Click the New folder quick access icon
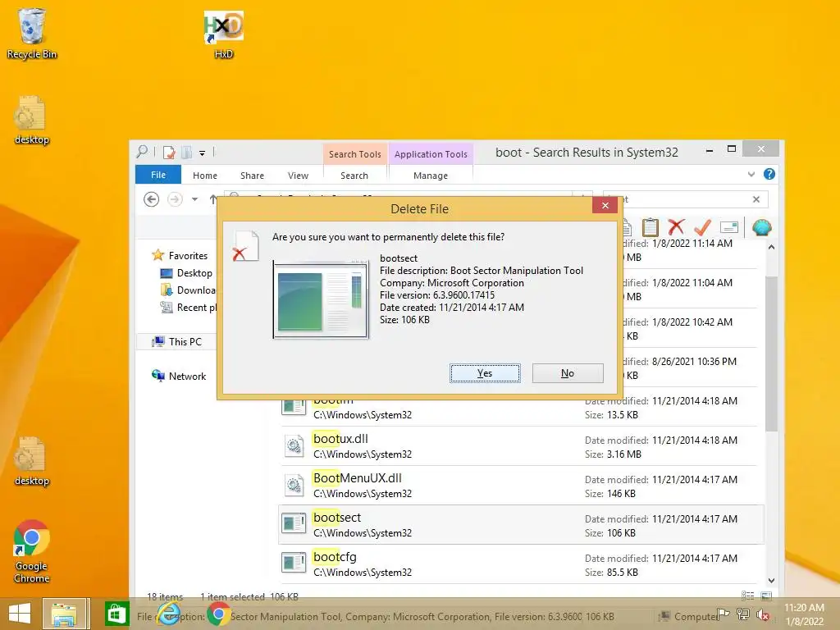Viewport: 840px width, 630px height. 186,153
